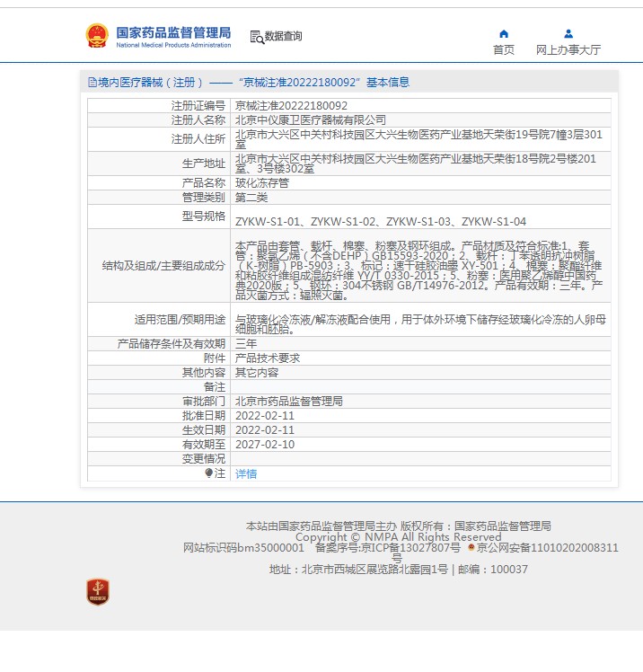Viewport: 643px width, 672px height.
Task: Go to 首页 home page
Action: (x=504, y=50)
